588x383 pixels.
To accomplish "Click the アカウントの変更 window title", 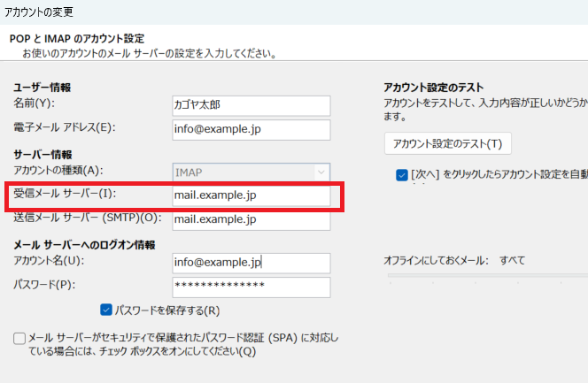I will (x=40, y=12).
